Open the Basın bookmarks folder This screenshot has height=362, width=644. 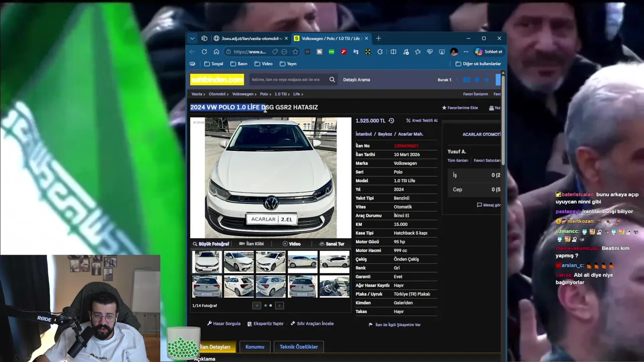[x=239, y=64]
